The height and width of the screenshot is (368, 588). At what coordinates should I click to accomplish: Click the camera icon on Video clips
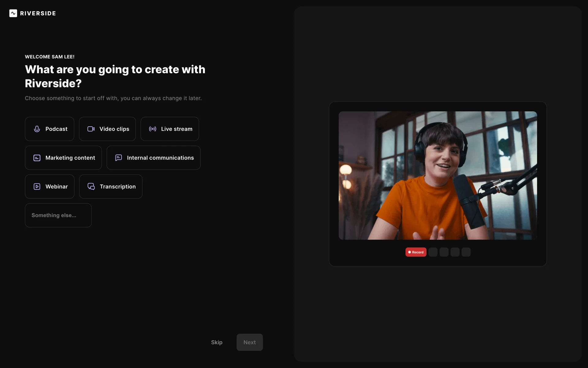91,129
